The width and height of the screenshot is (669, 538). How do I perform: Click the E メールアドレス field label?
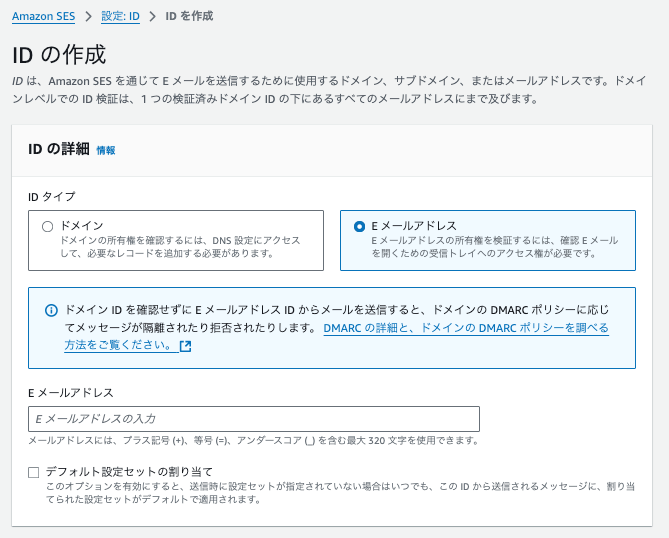(71, 393)
